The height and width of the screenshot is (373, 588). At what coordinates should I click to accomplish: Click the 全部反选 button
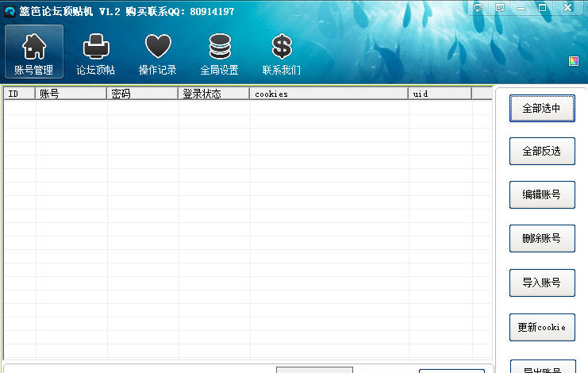pos(542,151)
